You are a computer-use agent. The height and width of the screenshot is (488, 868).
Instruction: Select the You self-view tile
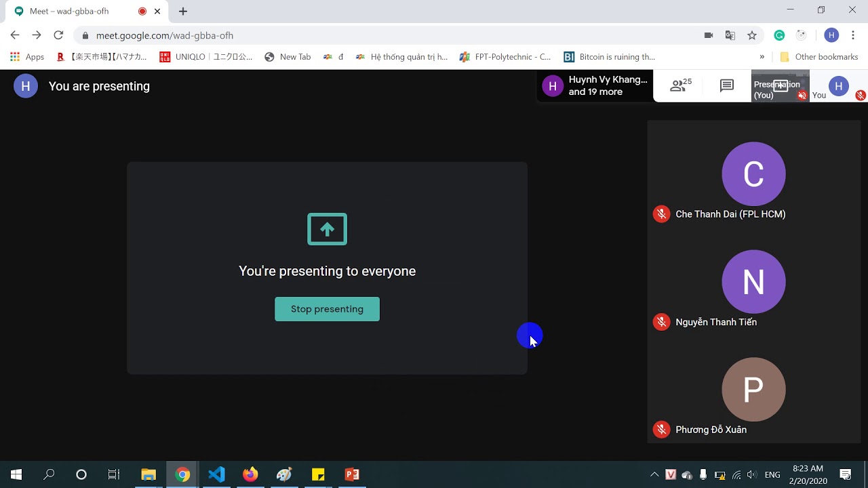coord(839,86)
